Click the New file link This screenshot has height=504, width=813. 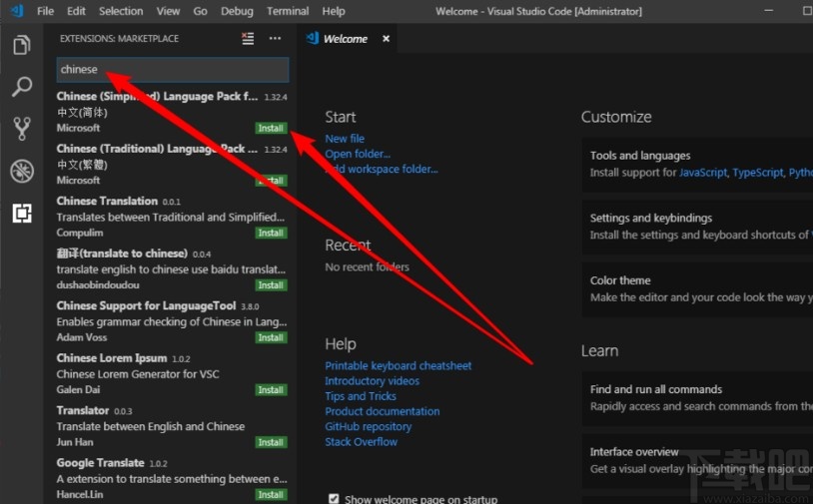345,139
